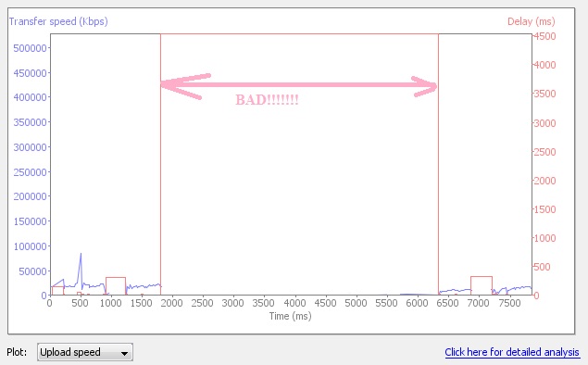Image resolution: width=588 pixels, height=365 pixels.
Task: Click the 'Plot:' label
Action: (17, 352)
